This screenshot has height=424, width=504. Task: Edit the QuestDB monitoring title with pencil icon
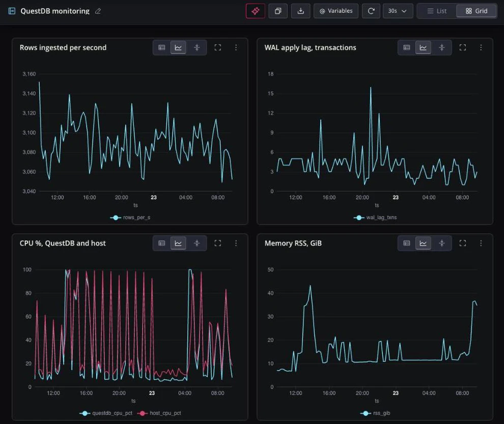point(98,11)
